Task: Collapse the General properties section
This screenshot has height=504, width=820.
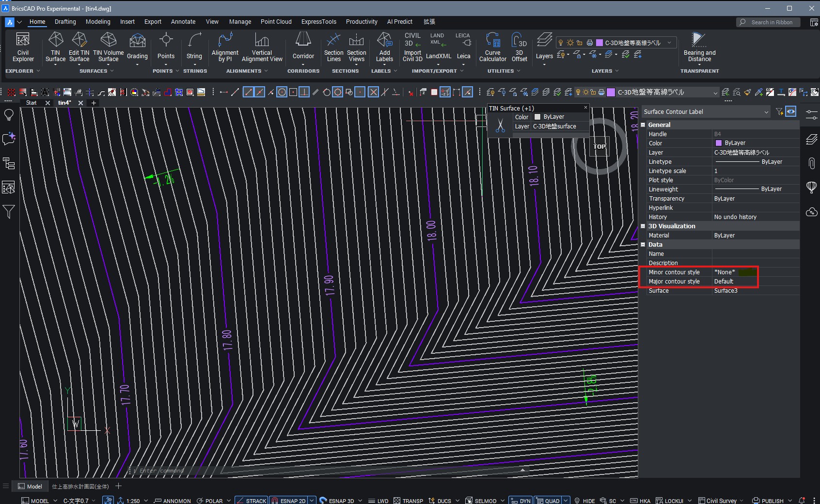Action: (x=643, y=125)
